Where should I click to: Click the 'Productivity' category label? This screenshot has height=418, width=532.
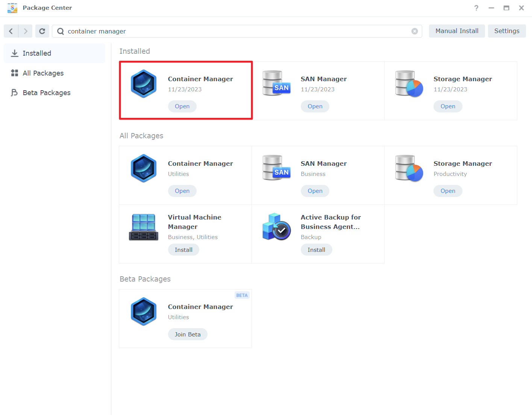[x=450, y=174]
